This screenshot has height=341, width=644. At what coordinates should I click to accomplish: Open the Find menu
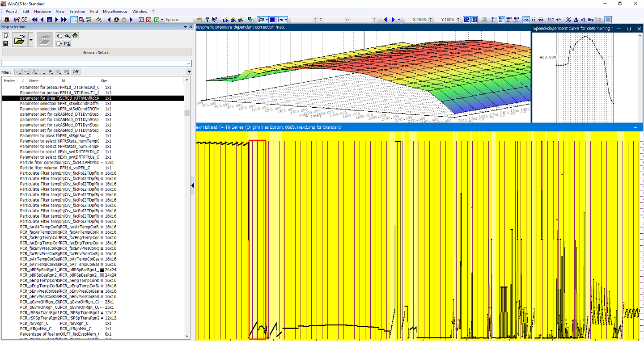[94, 11]
